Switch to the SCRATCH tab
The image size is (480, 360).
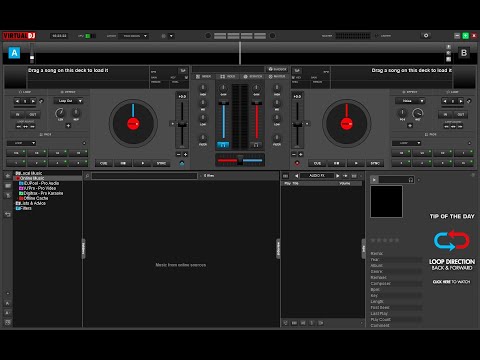click(x=253, y=77)
